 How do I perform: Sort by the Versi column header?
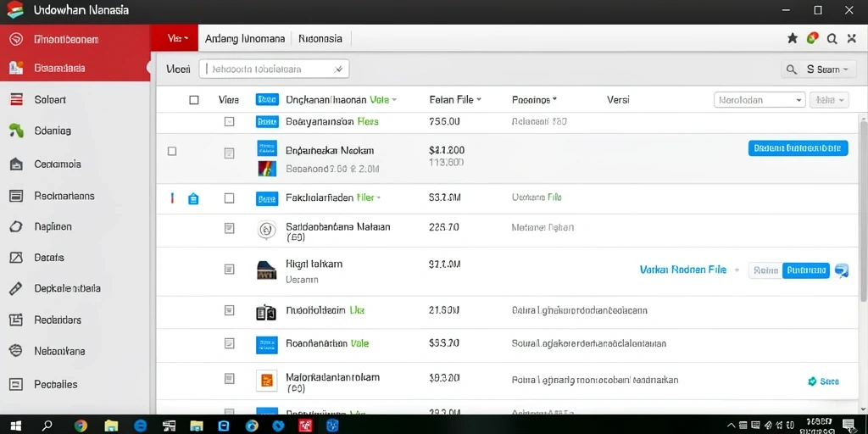click(618, 100)
